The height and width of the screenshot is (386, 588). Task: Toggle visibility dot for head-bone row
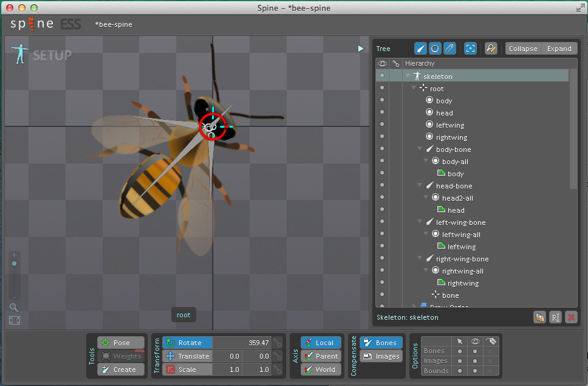click(x=382, y=186)
